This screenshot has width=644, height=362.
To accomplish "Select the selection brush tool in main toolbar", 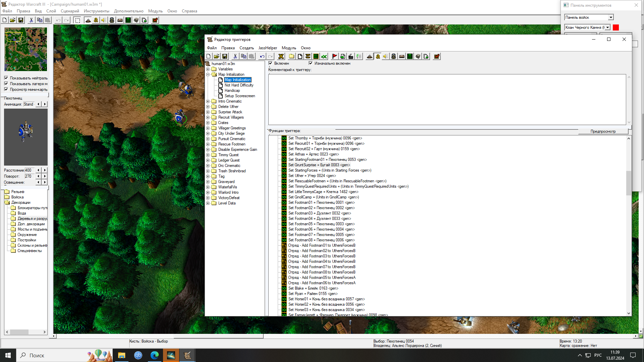I will pos(77,20).
